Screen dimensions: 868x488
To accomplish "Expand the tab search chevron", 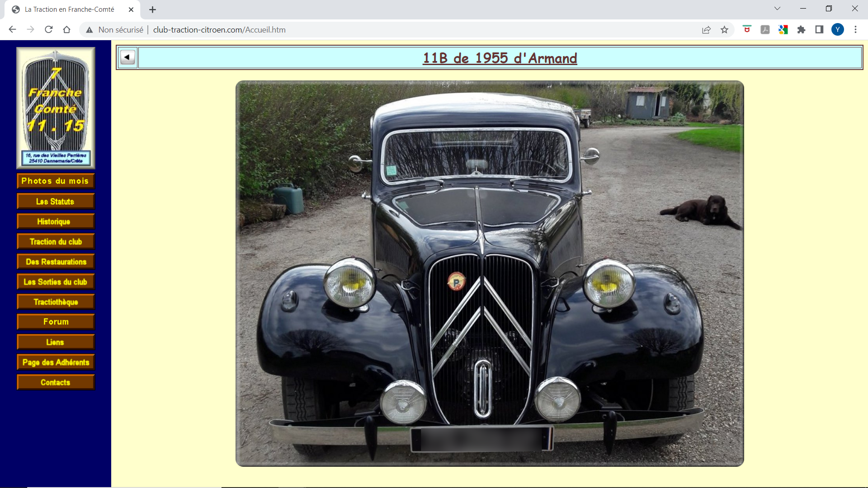I will coord(777,9).
